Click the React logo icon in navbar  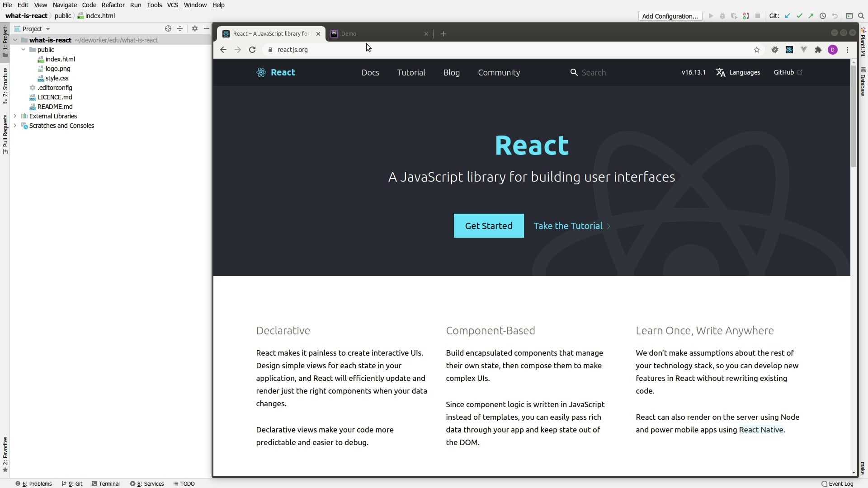260,72
